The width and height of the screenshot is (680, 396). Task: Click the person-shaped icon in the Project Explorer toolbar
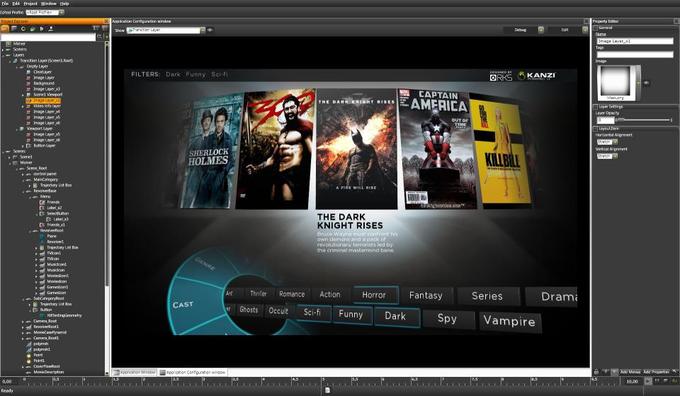[x=50, y=29]
